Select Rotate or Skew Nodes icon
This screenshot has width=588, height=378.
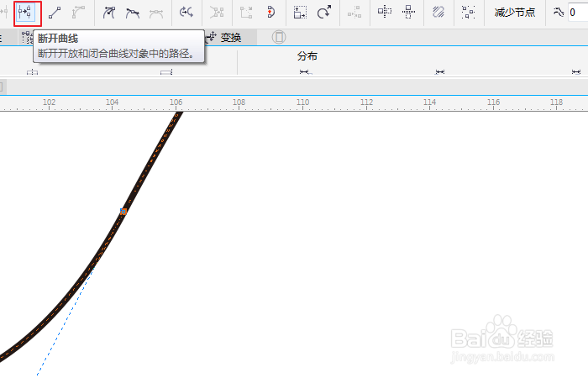324,12
